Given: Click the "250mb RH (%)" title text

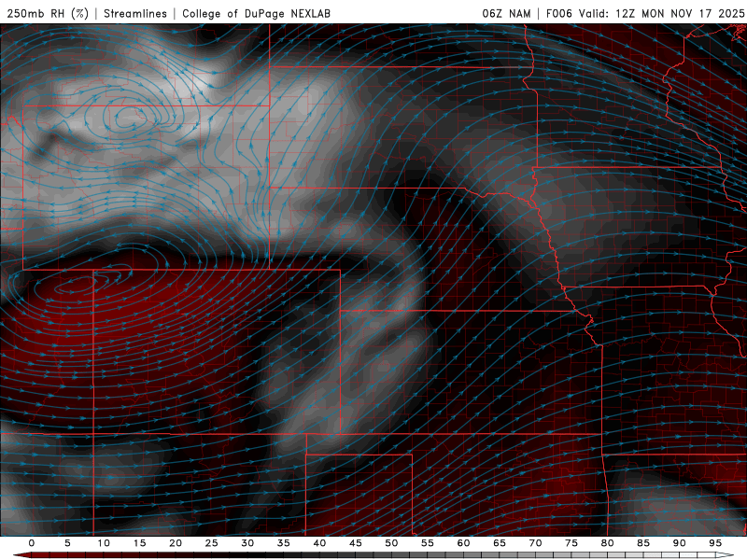Looking at the screenshot, I should click(48, 13).
